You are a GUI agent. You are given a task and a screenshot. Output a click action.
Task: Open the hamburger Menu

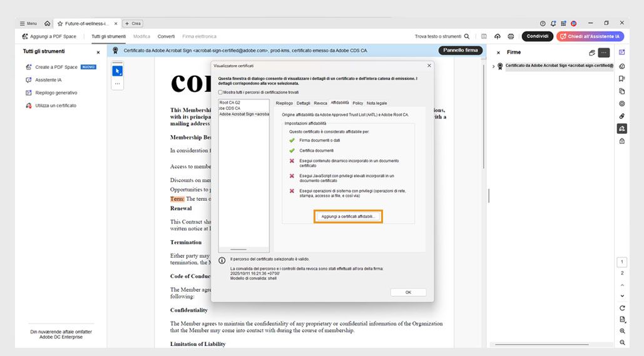(28, 23)
